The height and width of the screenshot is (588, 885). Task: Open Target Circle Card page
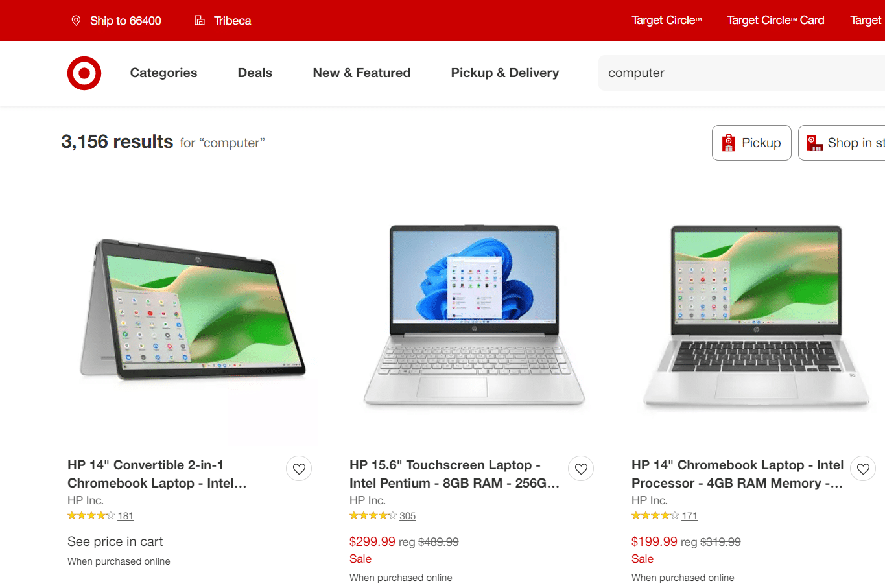[x=775, y=21]
